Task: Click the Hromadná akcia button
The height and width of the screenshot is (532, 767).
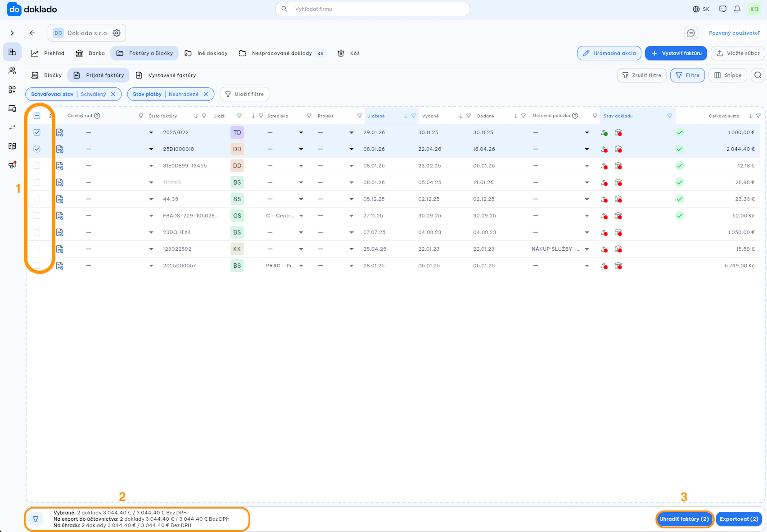Action: pos(609,53)
